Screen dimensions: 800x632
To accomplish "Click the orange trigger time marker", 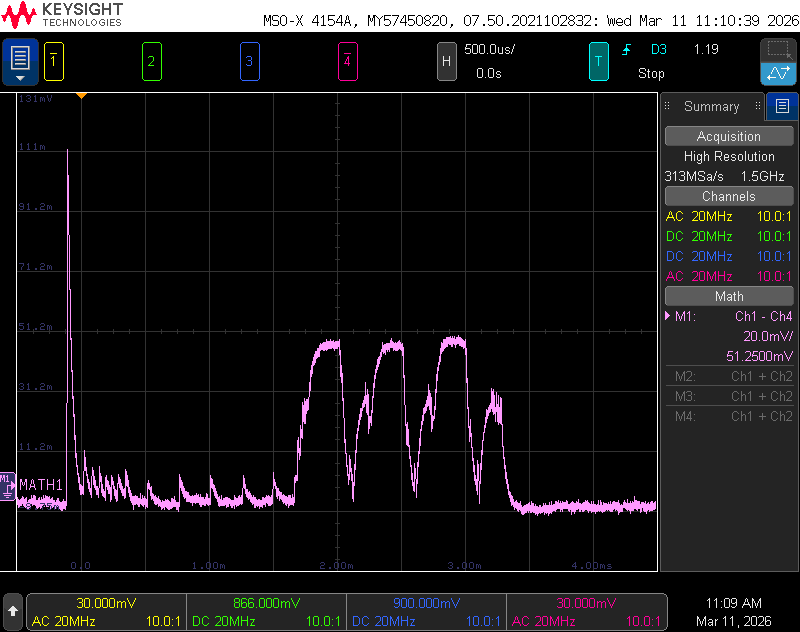I will click(x=81, y=96).
